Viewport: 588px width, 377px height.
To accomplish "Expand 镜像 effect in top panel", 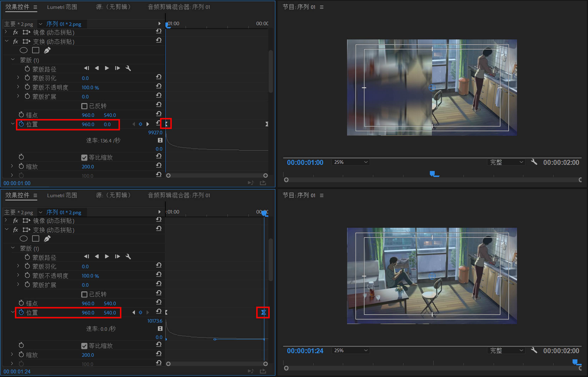I will pyautogui.click(x=6, y=32).
